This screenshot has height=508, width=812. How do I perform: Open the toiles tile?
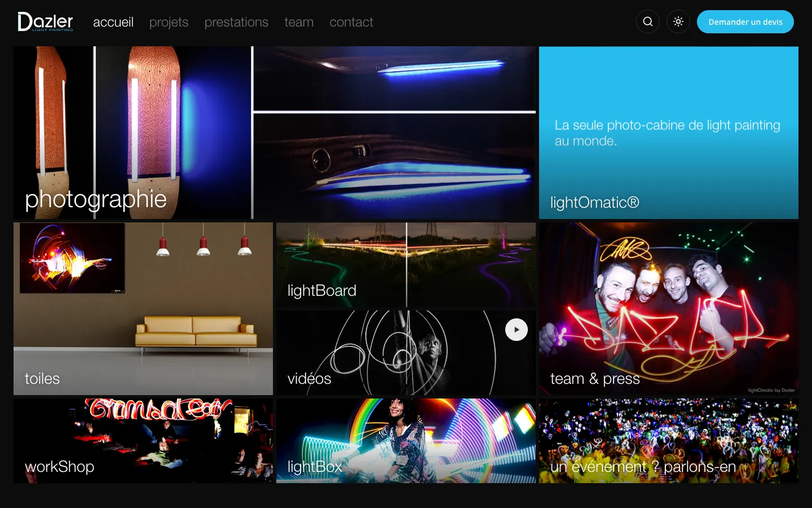143,309
